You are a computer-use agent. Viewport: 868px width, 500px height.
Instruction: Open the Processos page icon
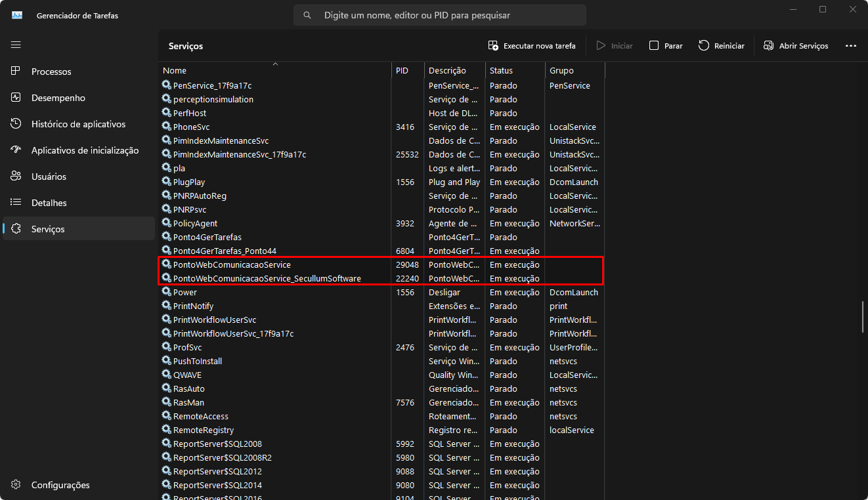(16, 72)
